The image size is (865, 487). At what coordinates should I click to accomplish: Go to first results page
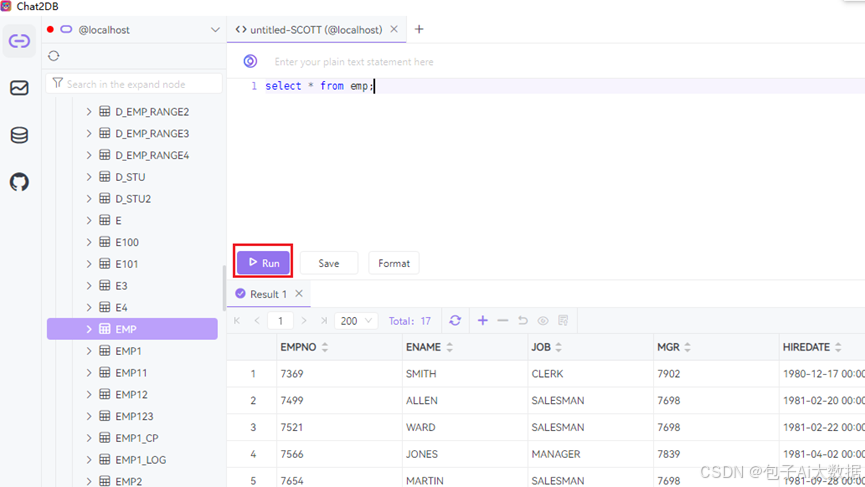coord(237,320)
